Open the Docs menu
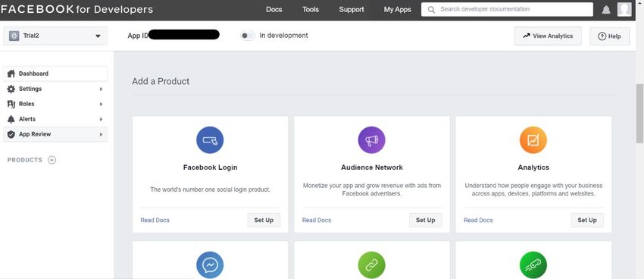The image size is (644, 279). tap(274, 9)
